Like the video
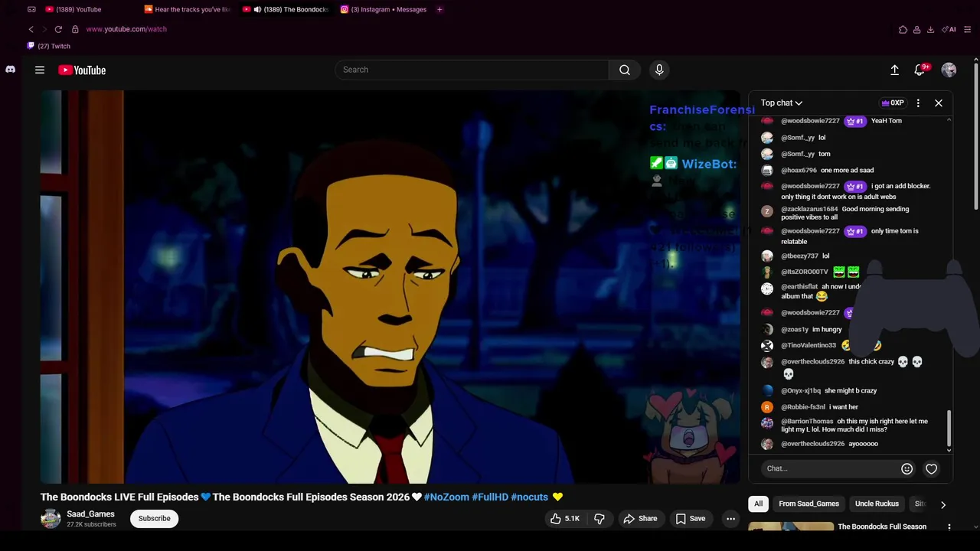 565,519
